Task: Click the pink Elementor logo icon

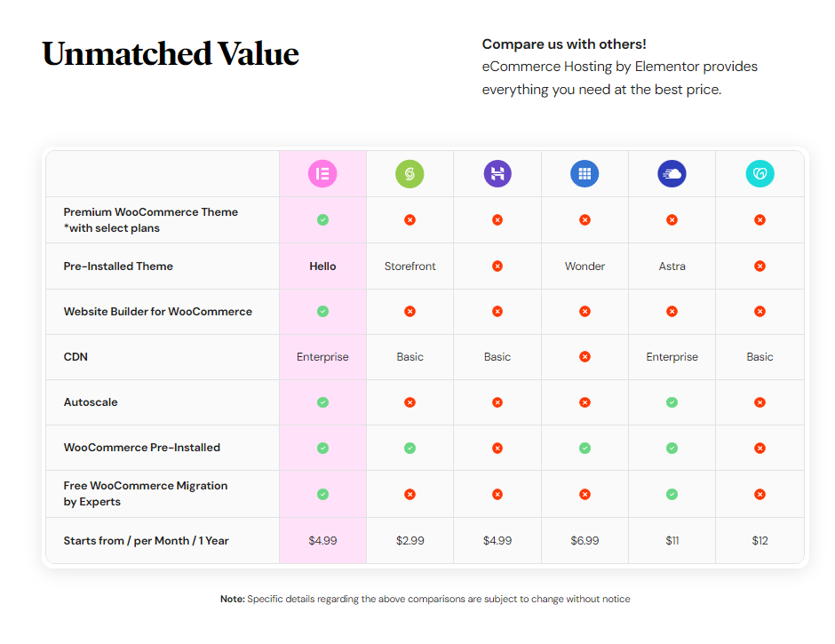Action: tap(322, 173)
